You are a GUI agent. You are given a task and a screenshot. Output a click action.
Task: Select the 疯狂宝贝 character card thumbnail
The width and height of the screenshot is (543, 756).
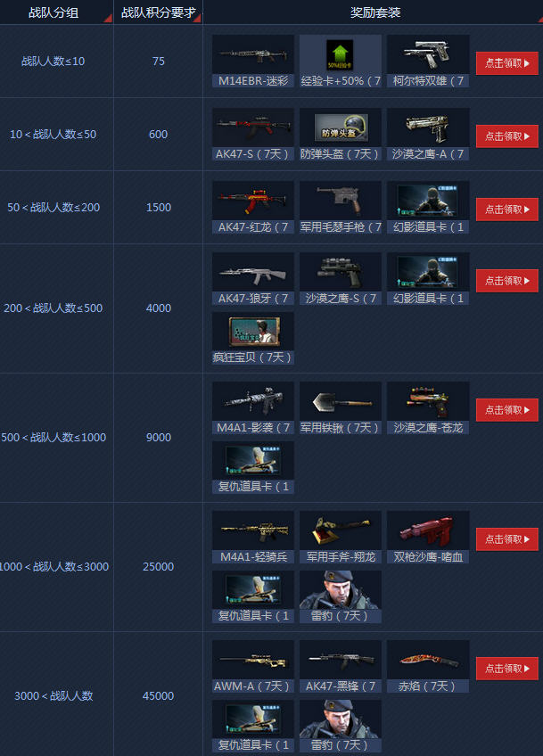pyautogui.click(x=253, y=332)
